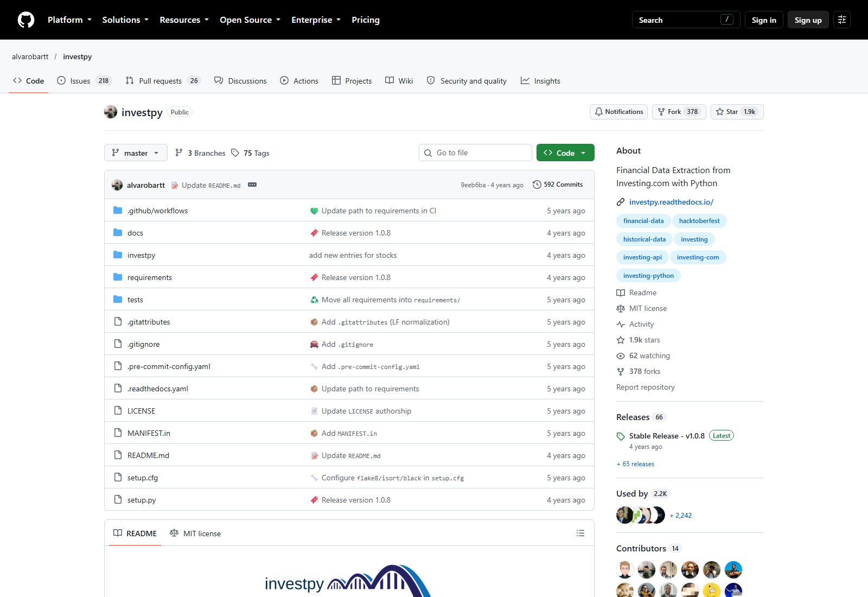Open the 75 Tags link
868x597 pixels.
pyautogui.click(x=250, y=153)
